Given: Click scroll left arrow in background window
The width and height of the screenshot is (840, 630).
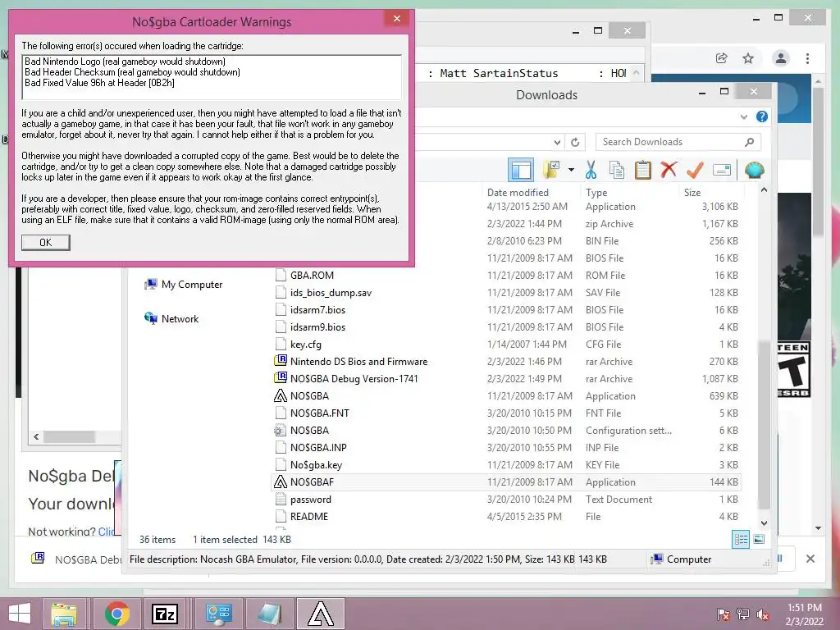Looking at the screenshot, I should [x=36, y=436].
